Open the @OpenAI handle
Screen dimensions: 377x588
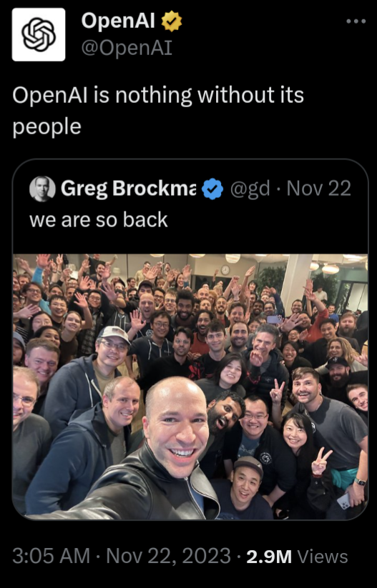click(127, 48)
